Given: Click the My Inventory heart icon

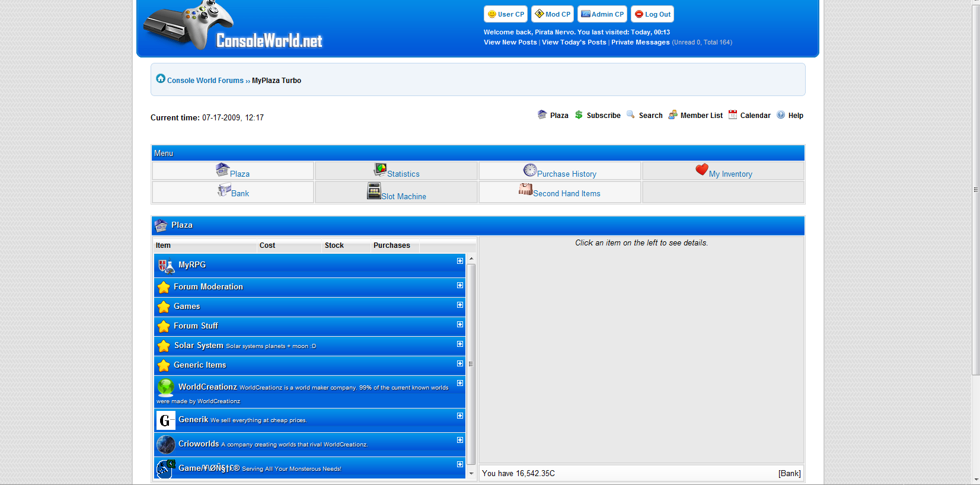Looking at the screenshot, I should pos(701,170).
